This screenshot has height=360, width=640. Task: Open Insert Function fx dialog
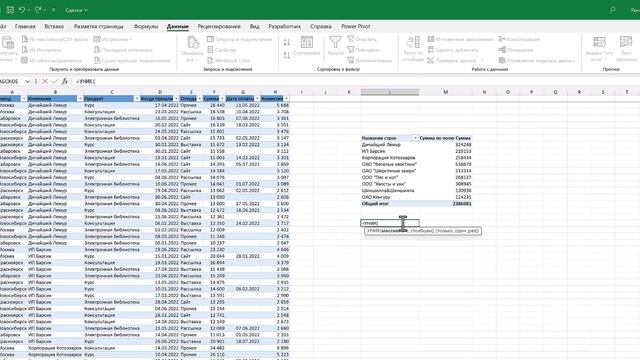(x=65, y=82)
